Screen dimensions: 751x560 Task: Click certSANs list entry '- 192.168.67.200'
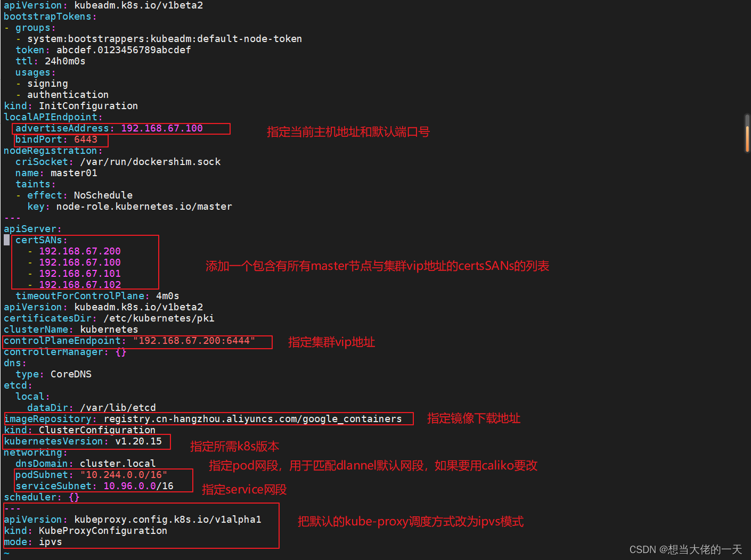coord(74,251)
